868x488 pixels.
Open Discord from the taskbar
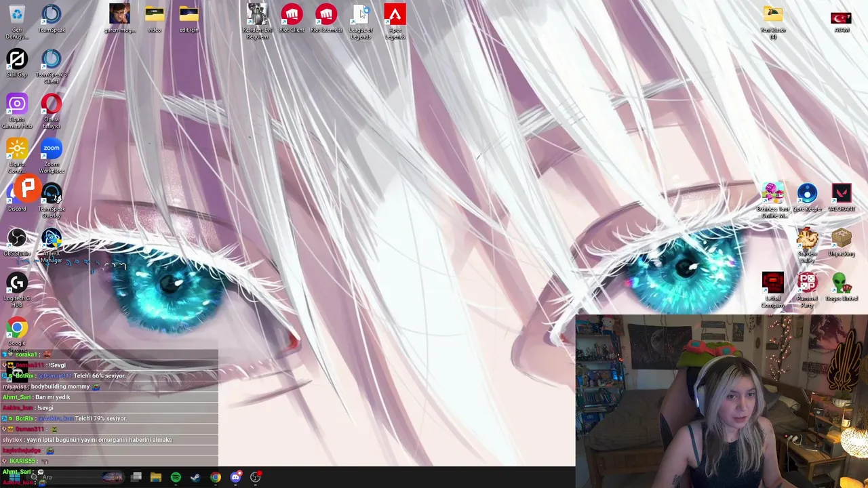[235, 477]
